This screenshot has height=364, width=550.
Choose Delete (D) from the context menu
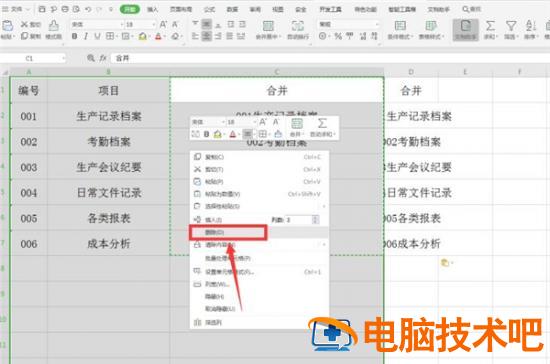(x=259, y=232)
